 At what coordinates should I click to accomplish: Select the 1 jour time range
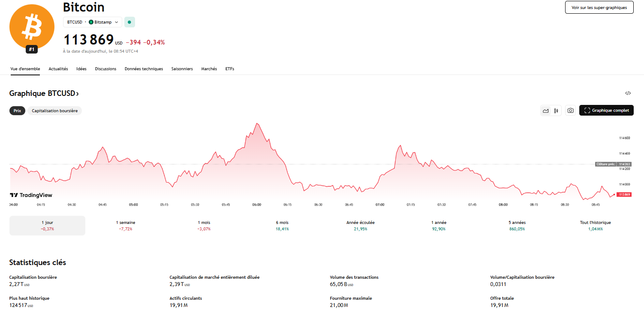(48, 226)
